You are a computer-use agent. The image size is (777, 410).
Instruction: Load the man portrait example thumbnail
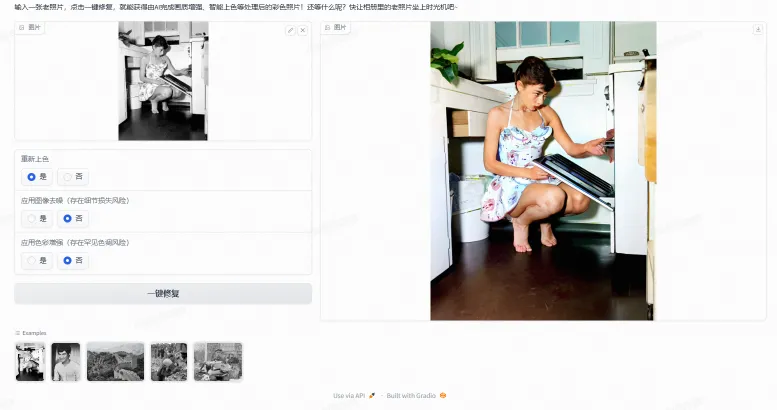(66, 362)
